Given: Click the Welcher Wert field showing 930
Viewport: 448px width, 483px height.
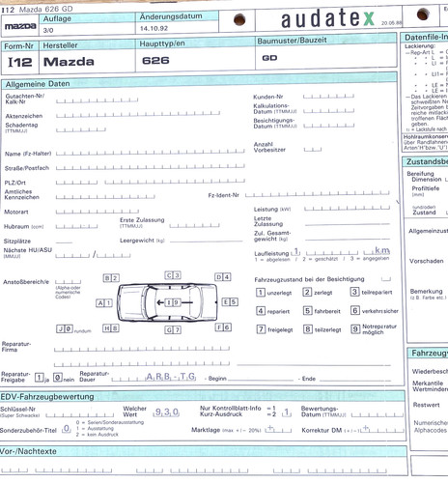Looking at the screenshot, I should [x=166, y=412].
